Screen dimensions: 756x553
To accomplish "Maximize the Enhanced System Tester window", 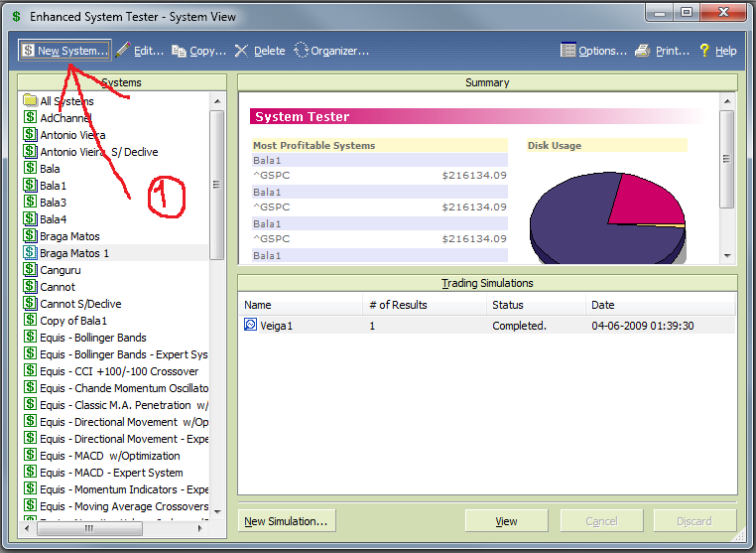I will click(x=687, y=12).
